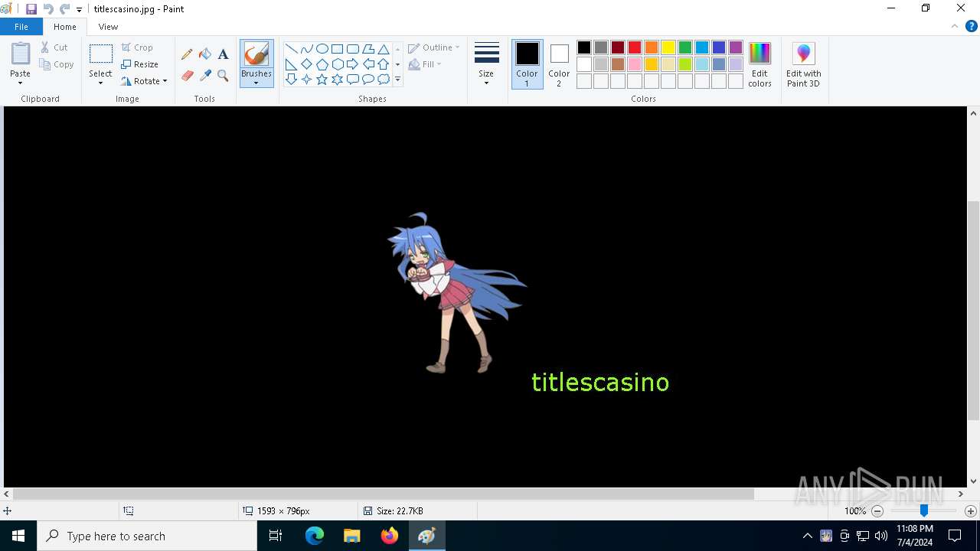This screenshot has width=980, height=551.
Task: Click the Crop button
Action: pos(137,47)
